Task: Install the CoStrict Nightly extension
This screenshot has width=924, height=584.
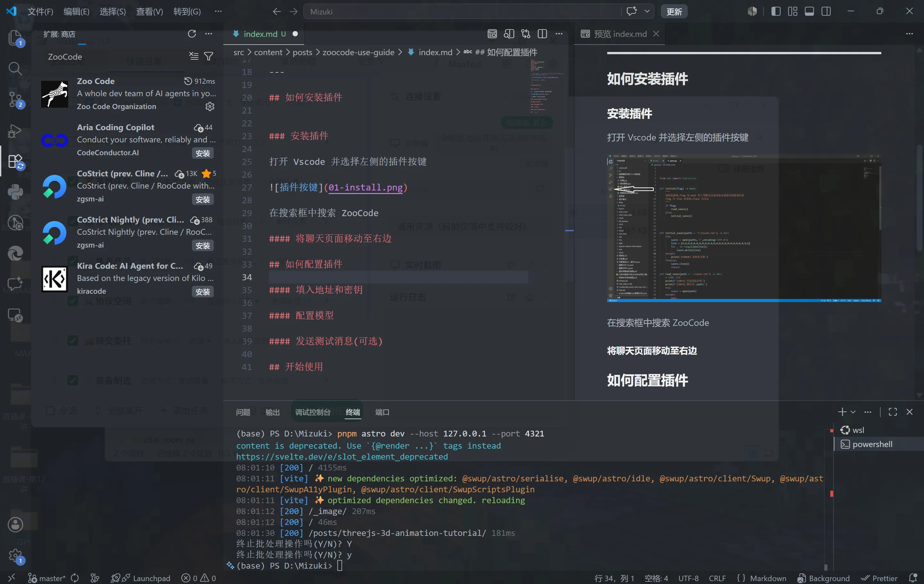Action: (x=203, y=246)
